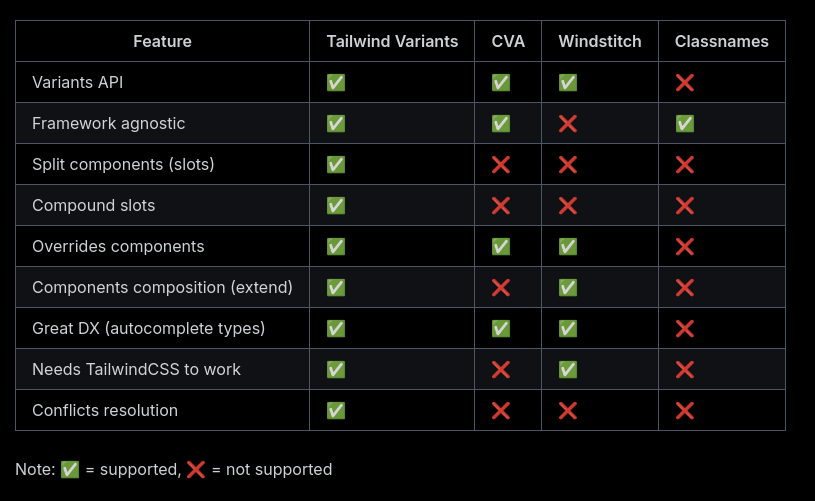This screenshot has height=501, width=815.
Task: Click the Windstitch cross for Compound slots
Action: pyautogui.click(x=568, y=206)
